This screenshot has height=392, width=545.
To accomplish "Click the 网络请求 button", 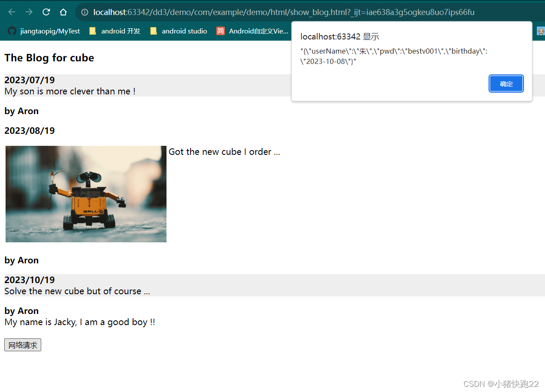I will 23,345.
